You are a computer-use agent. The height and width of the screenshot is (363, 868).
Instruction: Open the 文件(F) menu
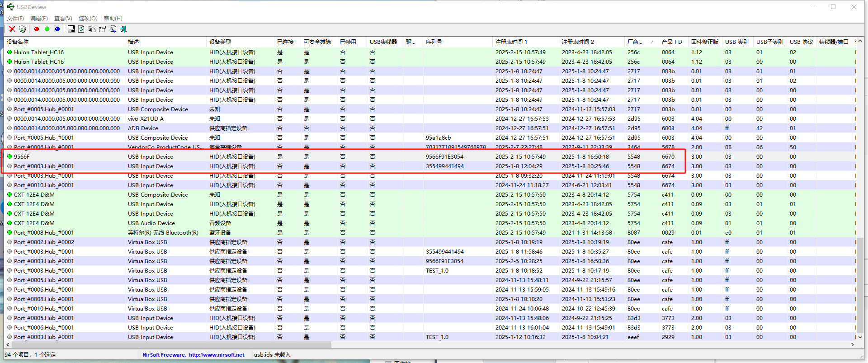pos(15,19)
